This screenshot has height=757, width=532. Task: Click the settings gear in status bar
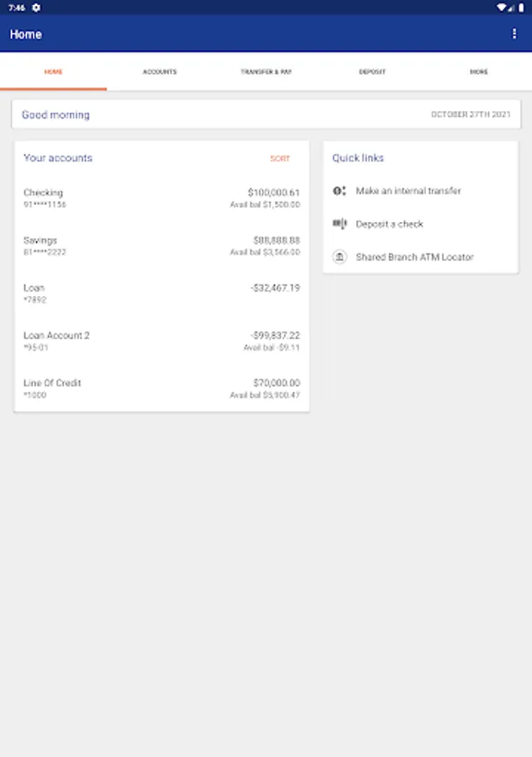point(36,8)
